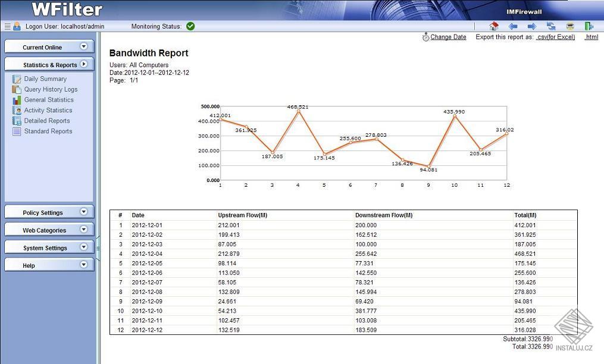
Task: Click the Total(M) column header
Action: [x=525, y=215]
